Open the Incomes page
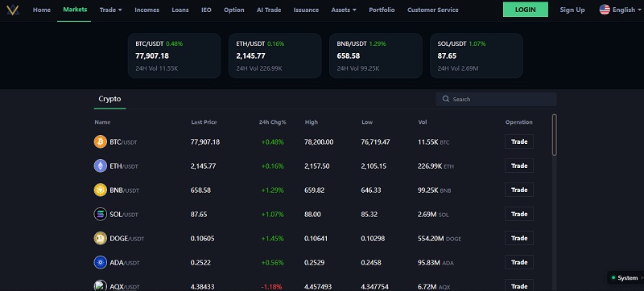This screenshot has height=291, width=644. [147, 10]
